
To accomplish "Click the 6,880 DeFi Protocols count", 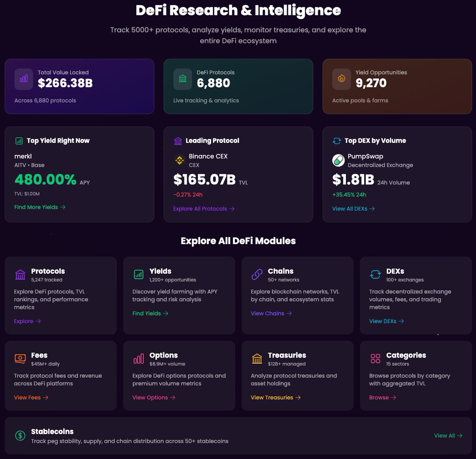I will point(213,83).
